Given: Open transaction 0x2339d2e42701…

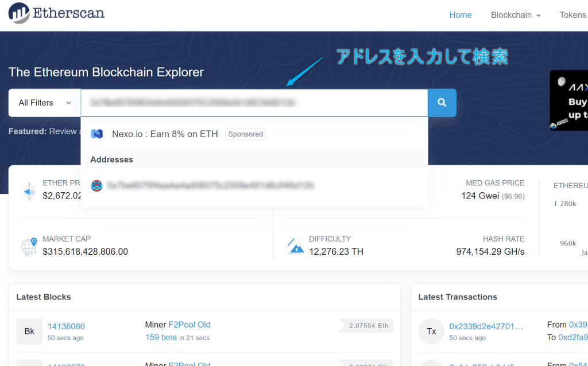Looking at the screenshot, I should pos(486,326).
